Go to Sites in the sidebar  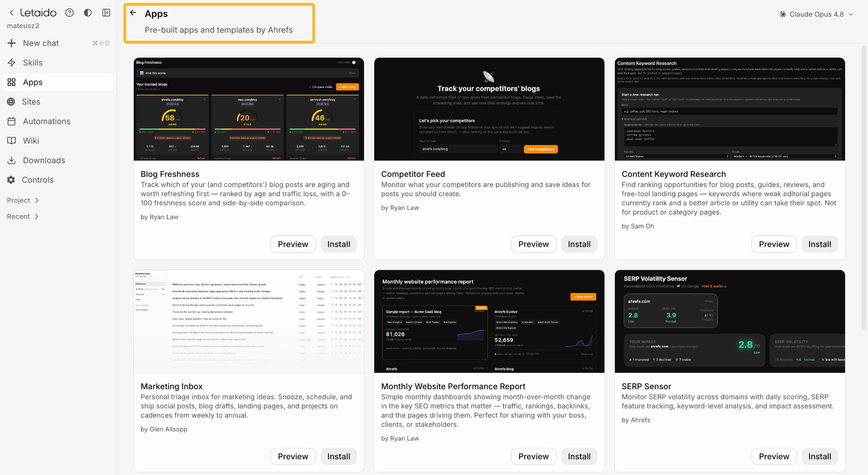pyautogui.click(x=58, y=102)
